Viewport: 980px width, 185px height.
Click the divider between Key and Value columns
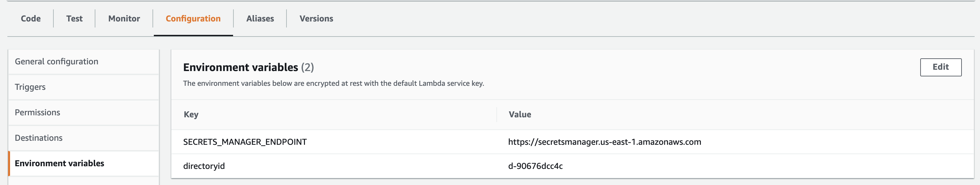coord(496,114)
